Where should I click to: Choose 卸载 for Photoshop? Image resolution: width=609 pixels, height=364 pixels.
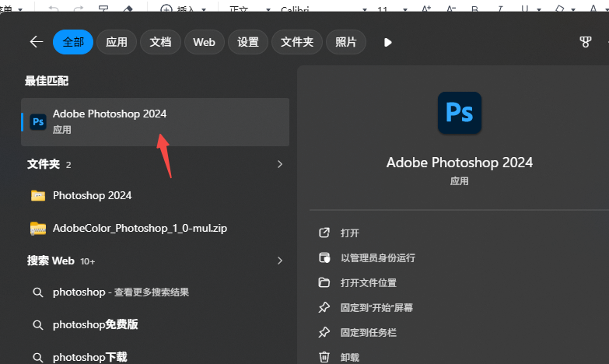349,357
